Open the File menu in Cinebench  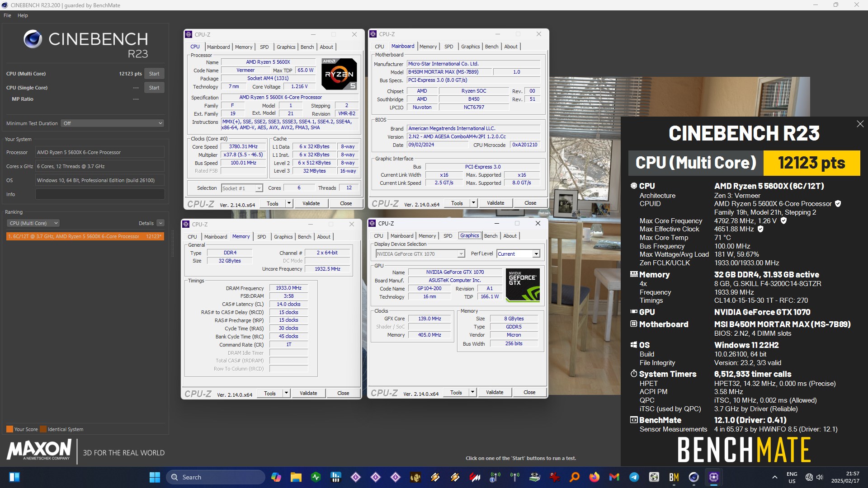click(7, 15)
